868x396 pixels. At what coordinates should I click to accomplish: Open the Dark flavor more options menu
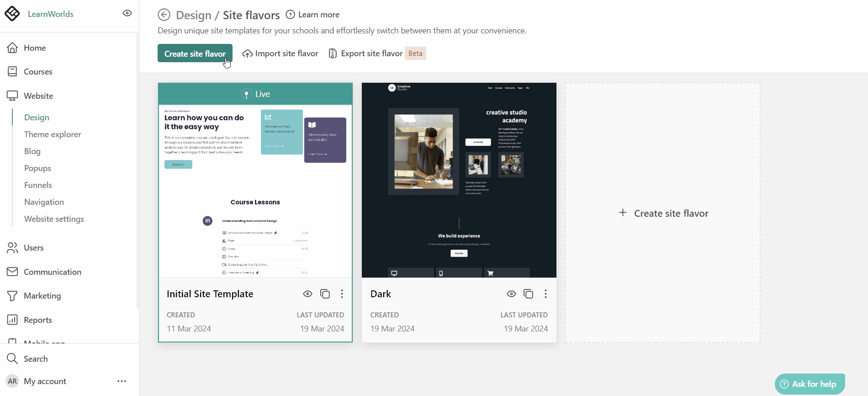click(545, 294)
